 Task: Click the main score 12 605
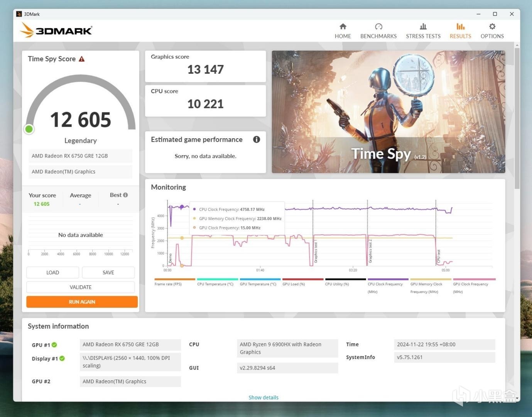(81, 120)
